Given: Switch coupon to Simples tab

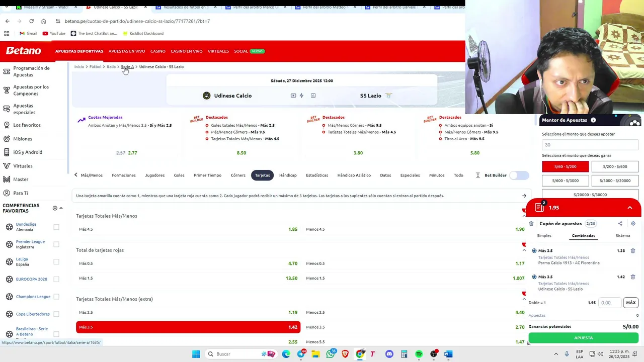Looking at the screenshot, I should point(544,236).
